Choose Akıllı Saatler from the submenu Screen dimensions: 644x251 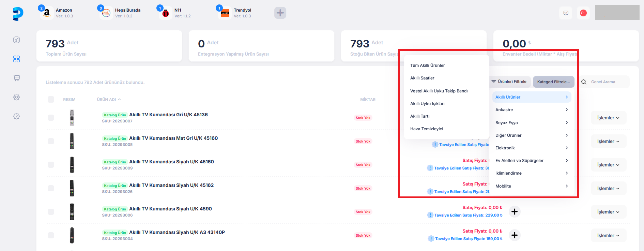(x=422, y=78)
